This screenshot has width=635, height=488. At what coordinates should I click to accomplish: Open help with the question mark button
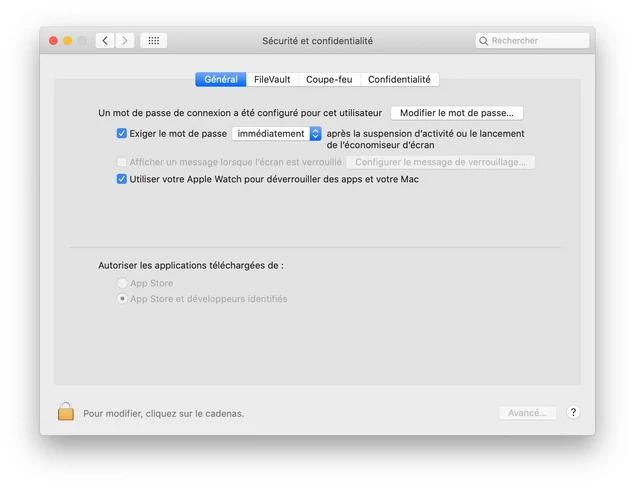tap(573, 413)
